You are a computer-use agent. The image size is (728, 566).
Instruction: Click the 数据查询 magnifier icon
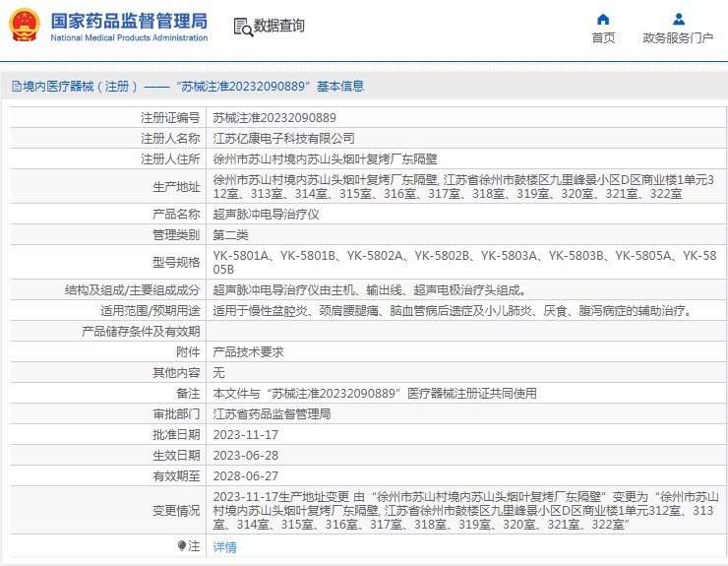pos(242,27)
